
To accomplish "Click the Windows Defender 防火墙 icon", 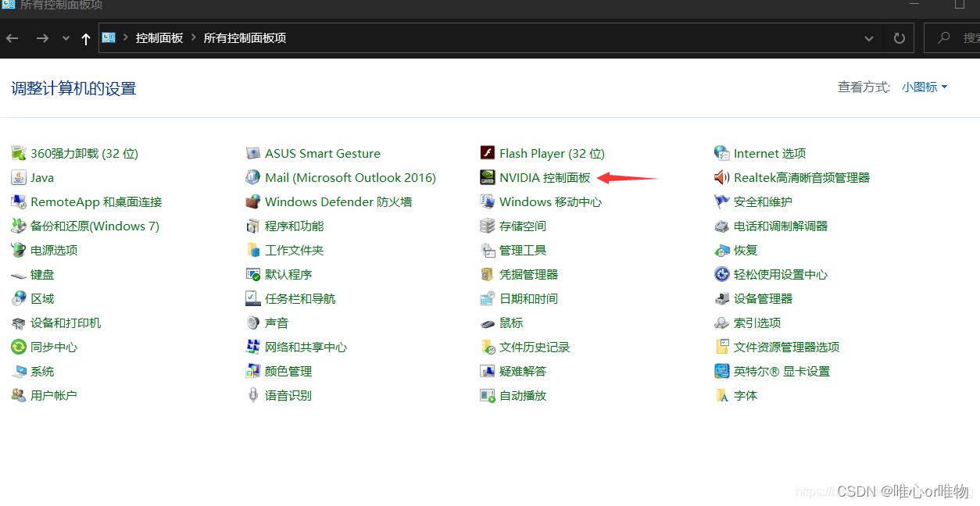I will [x=253, y=201].
